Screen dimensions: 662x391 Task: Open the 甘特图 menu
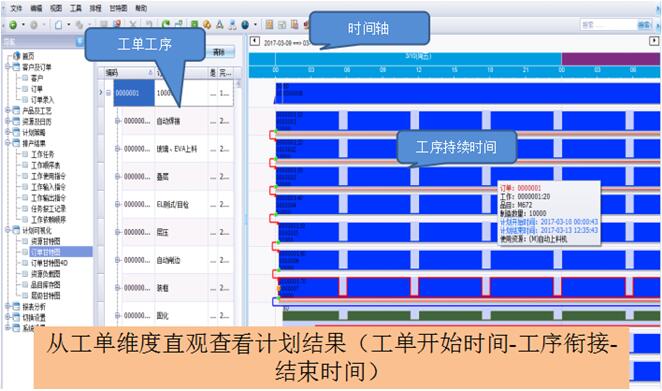click(x=118, y=8)
